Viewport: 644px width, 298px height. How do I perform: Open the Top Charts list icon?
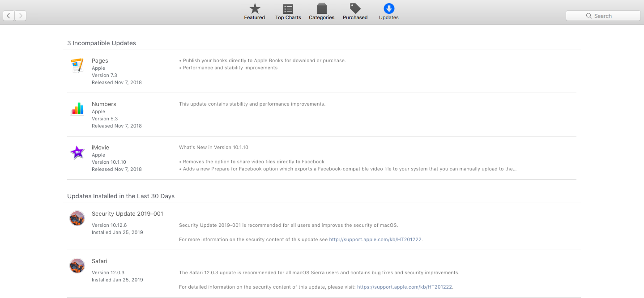(288, 9)
